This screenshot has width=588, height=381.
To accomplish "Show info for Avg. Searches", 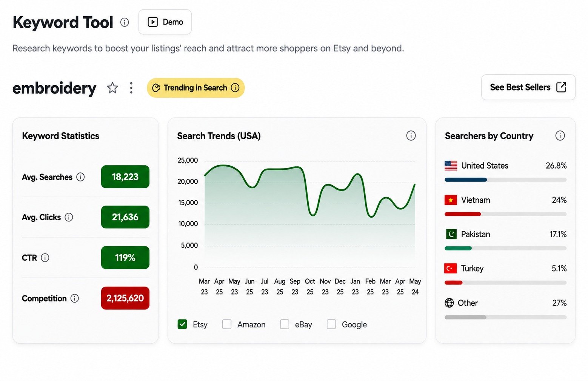I will (x=80, y=177).
